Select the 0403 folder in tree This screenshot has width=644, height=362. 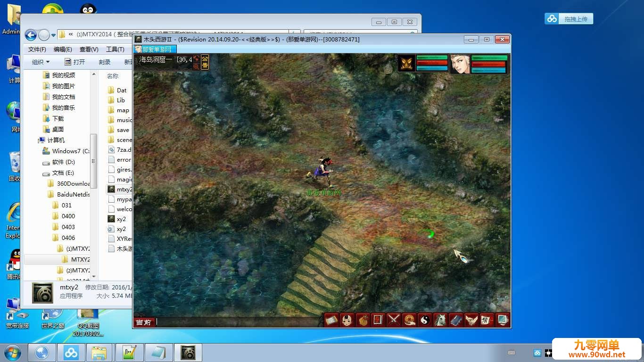click(64, 227)
